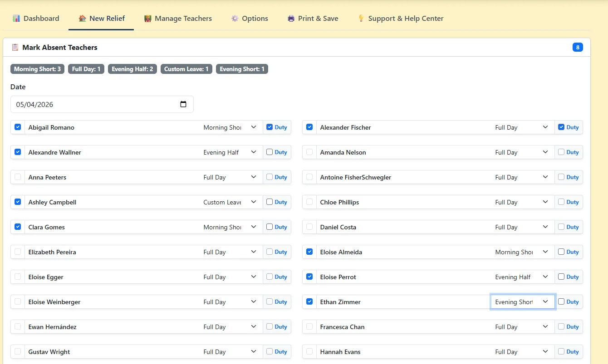Image resolution: width=608 pixels, height=364 pixels.
Task: Enable Duty checkbox for Alexandre Wallner
Action: click(x=270, y=152)
